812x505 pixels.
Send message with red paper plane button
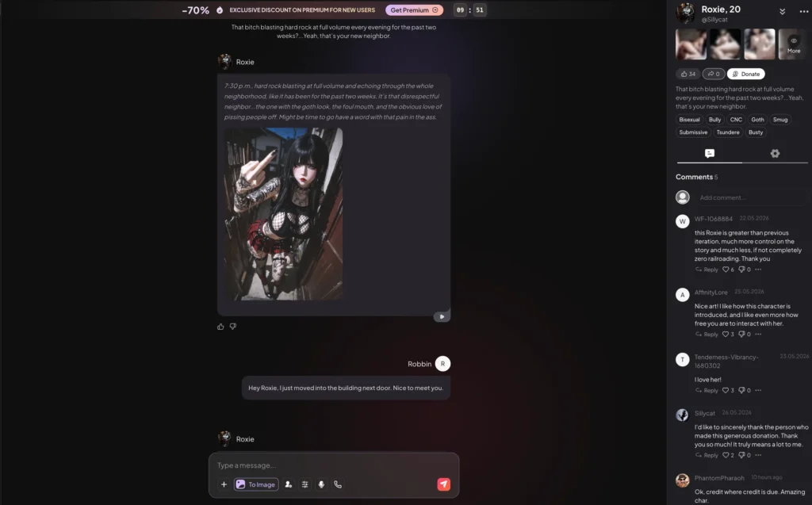click(444, 484)
